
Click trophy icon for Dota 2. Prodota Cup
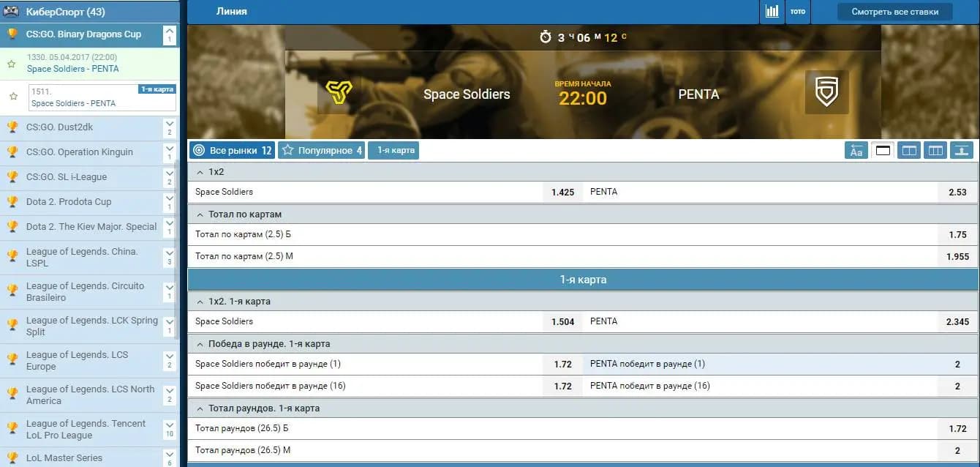click(12, 202)
